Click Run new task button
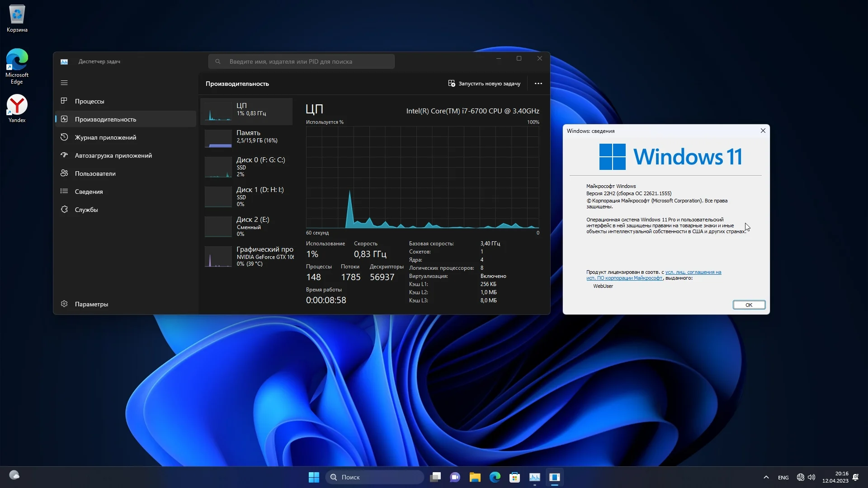Image resolution: width=868 pixels, height=488 pixels. point(484,84)
